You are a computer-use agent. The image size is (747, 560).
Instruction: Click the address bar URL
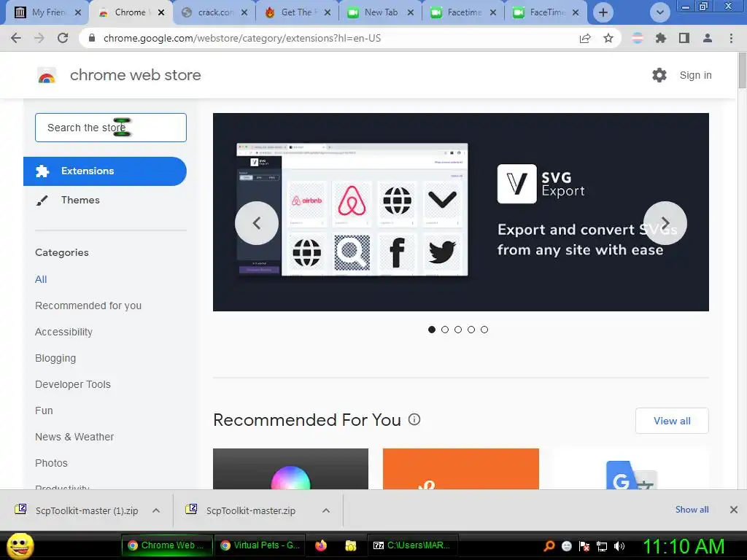(x=242, y=38)
